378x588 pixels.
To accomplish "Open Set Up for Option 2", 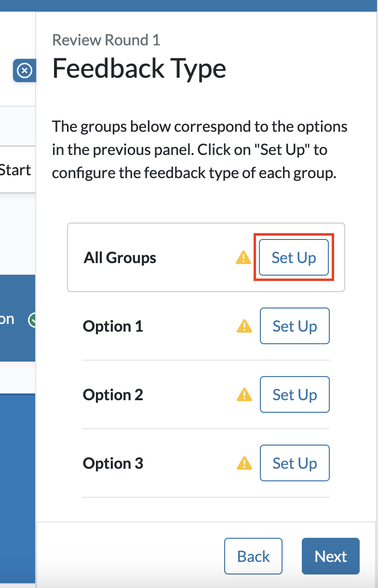I will click(295, 395).
